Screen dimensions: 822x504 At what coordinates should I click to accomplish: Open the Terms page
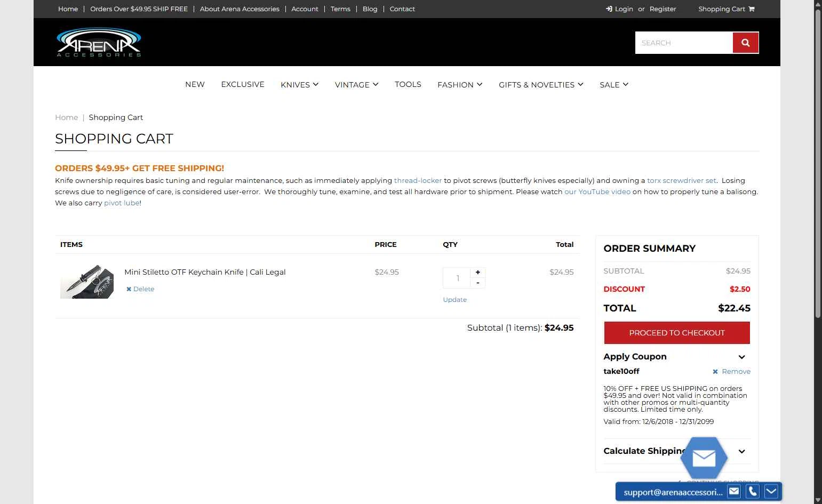340,9
